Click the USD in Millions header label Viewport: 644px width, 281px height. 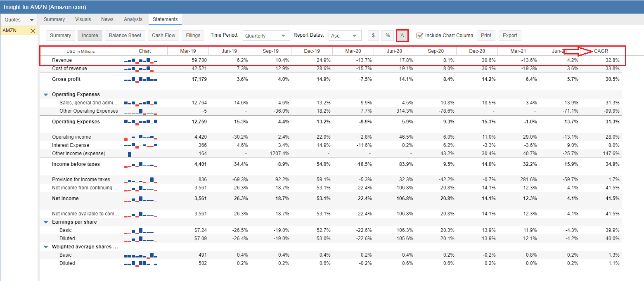tap(81, 52)
